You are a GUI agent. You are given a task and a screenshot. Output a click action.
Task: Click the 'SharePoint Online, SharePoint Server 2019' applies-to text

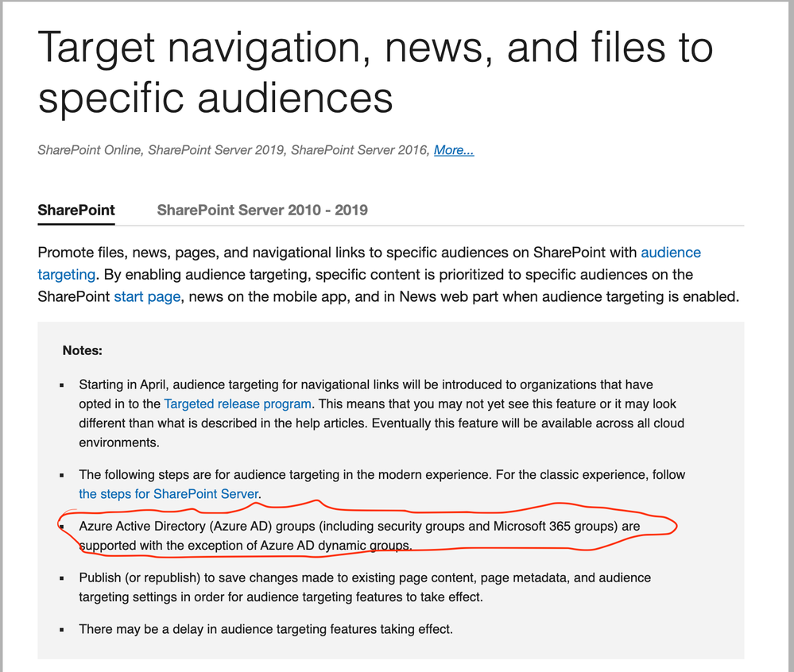click(234, 150)
